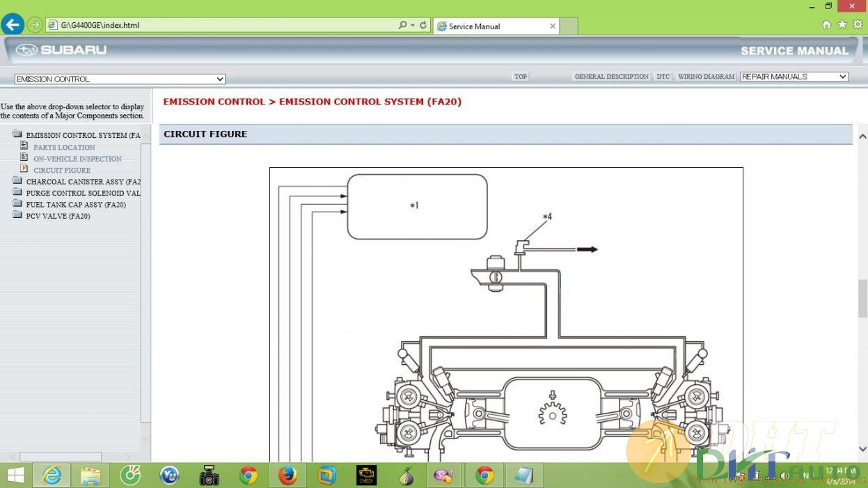Image resolution: width=868 pixels, height=488 pixels.
Task: Open the WIRING DIAGRAM page
Action: point(707,77)
